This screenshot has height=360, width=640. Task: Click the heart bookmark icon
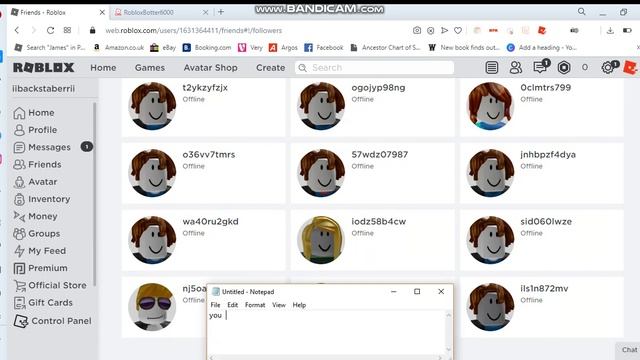[x=458, y=30]
